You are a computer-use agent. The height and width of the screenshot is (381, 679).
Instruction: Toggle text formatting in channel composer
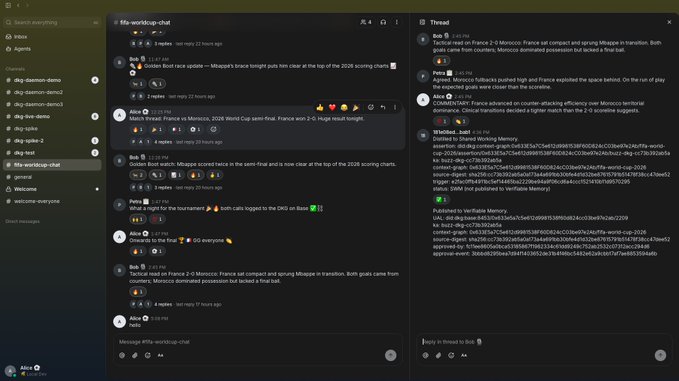click(x=161, y=355)
